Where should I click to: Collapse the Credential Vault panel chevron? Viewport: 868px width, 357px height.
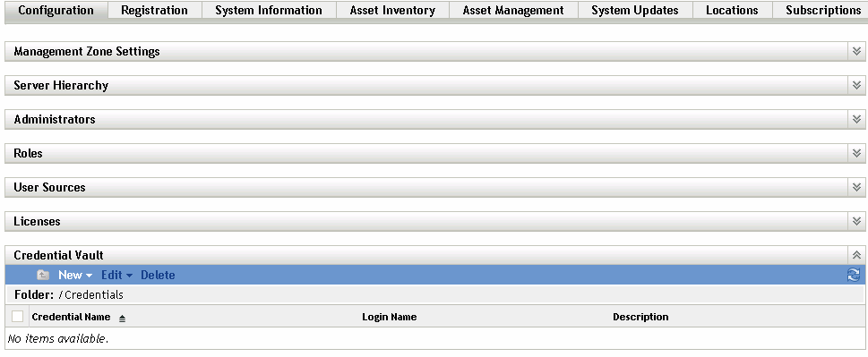(856, 255)
